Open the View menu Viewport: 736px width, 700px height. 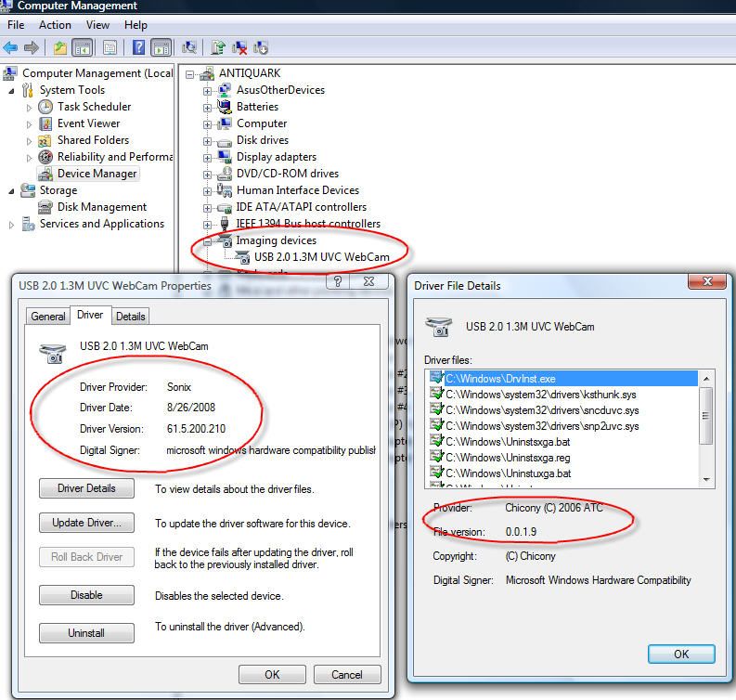[97, 25]
